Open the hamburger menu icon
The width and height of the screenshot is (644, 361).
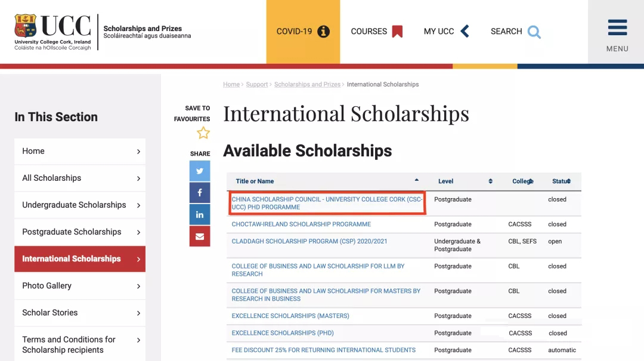617,28
